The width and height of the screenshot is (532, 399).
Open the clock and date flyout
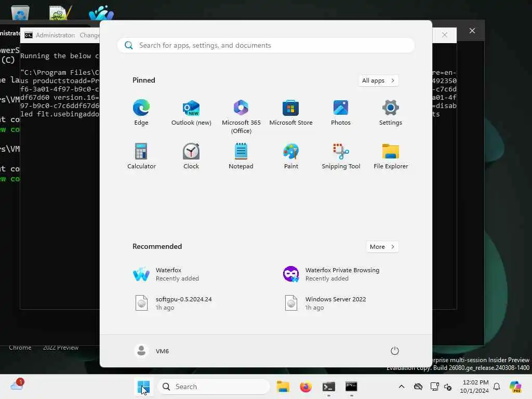tap(474, 387)
